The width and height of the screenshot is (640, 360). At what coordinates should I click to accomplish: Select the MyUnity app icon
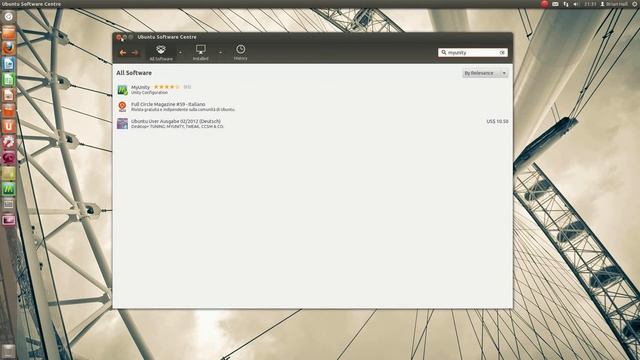tap(122, 89)
